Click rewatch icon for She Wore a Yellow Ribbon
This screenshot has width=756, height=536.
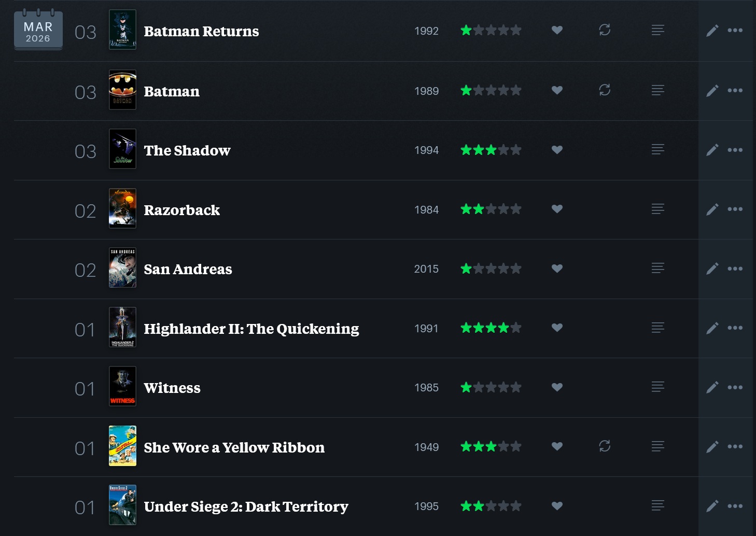point(605,446)
